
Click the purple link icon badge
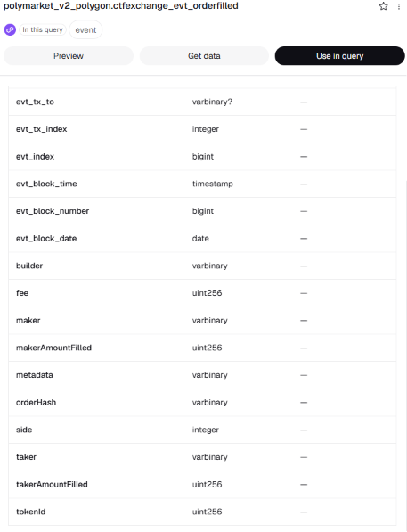[10, 30]
